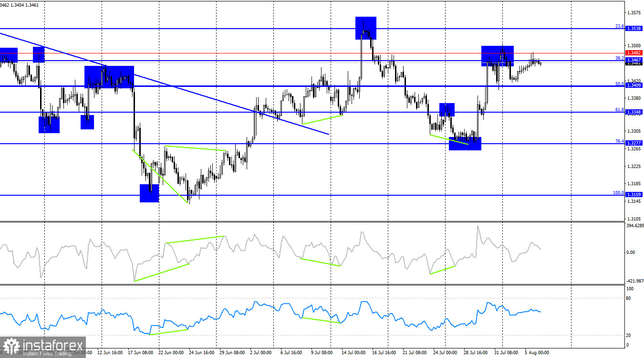Click the 2 Jul 00:00 time label
This screenshot has width=644, height=358.
260,353
